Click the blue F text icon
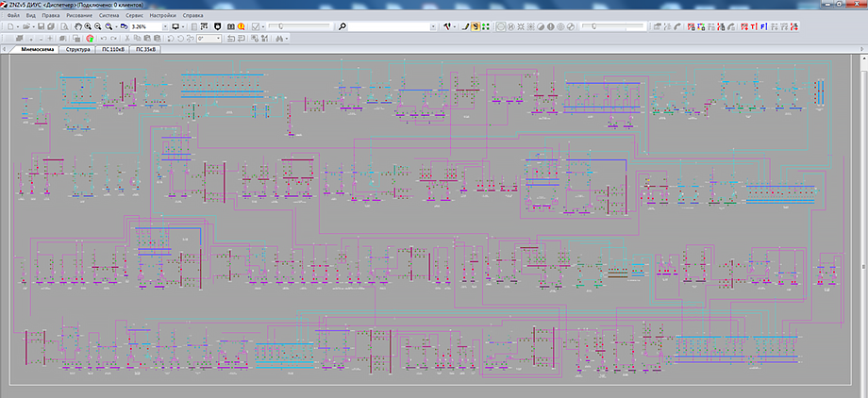868x398 pixels. pyautogui.click(x=763, y=26)
